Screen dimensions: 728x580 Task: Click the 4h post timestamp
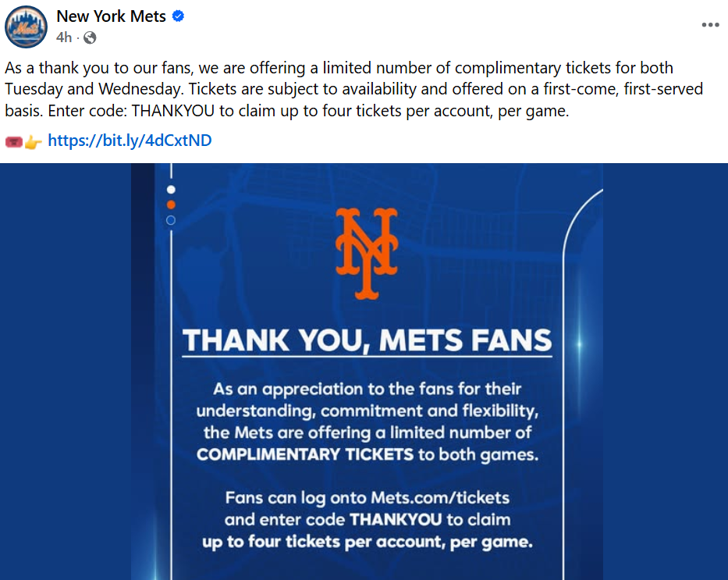pyautogui.click(x=64, y=37)
